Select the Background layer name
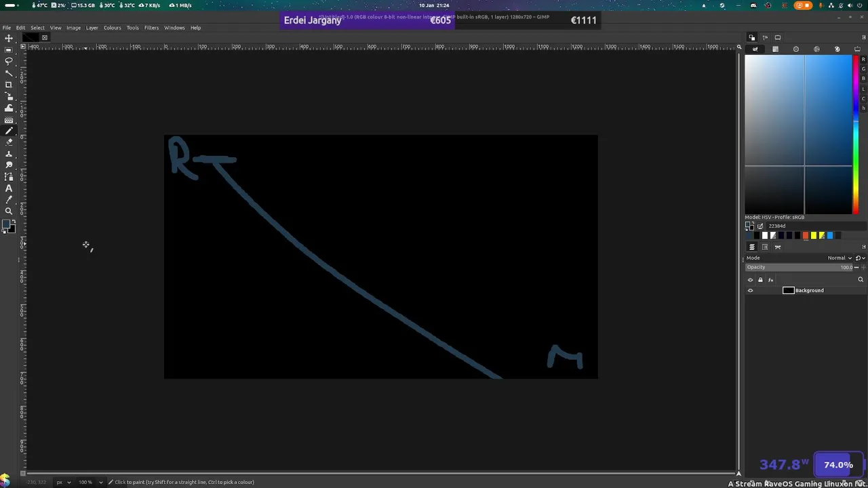The height and width of the screenshot is (488, 868). pyautogui.click(x=810, y=290)
